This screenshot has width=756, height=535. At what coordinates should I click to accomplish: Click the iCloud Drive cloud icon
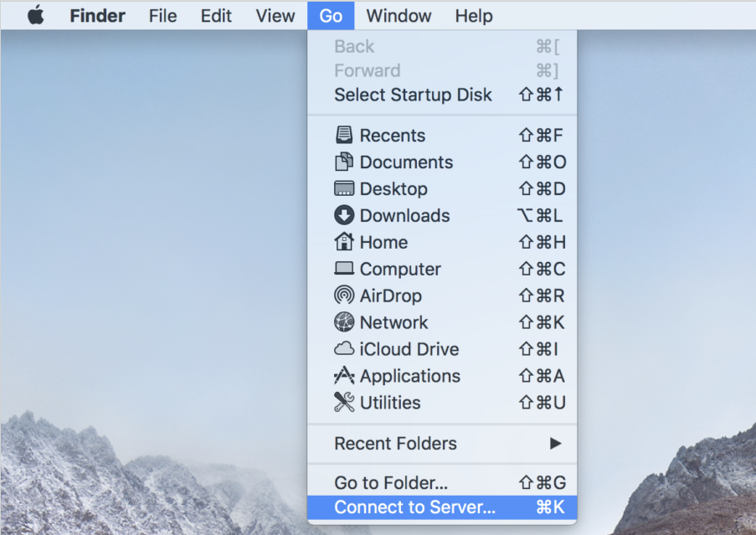click(344, 349)
